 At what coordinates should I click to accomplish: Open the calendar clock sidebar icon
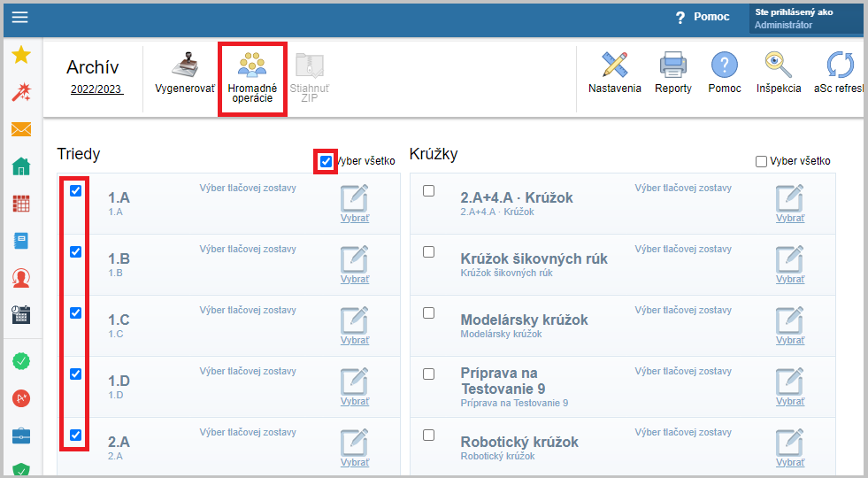tap(21, 314)
